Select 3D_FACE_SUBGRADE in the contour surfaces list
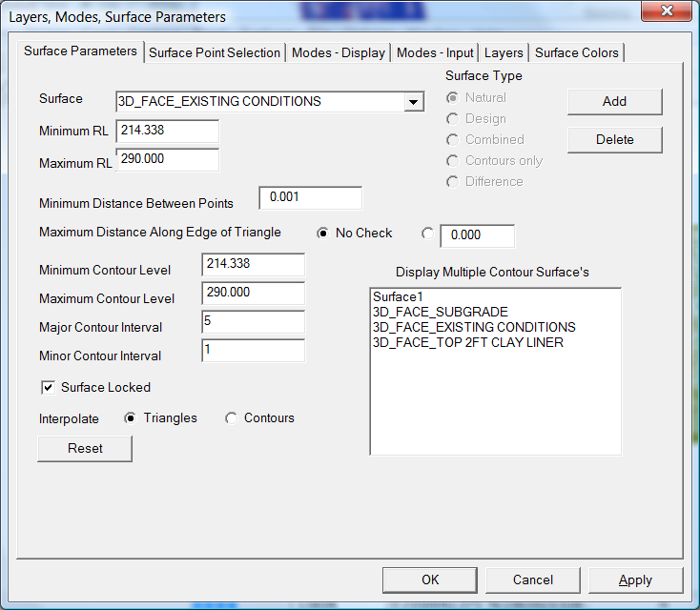 click(x=440, y=312)
